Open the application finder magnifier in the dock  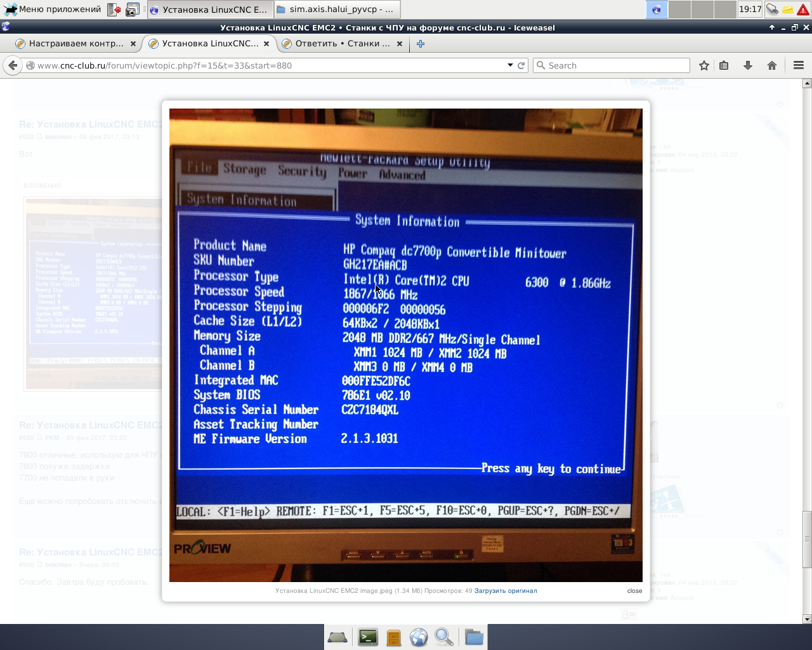tap(444, 637)
